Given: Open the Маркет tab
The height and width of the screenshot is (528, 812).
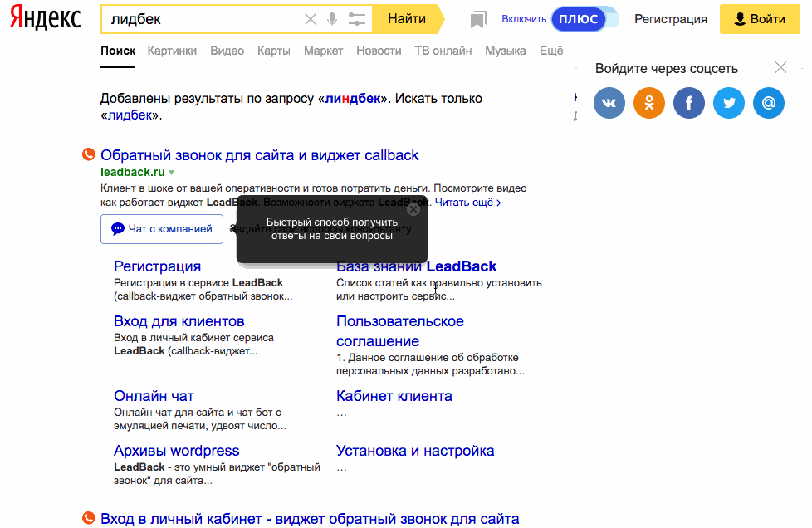Looking at the screenshot, I should tap(323, 51).
